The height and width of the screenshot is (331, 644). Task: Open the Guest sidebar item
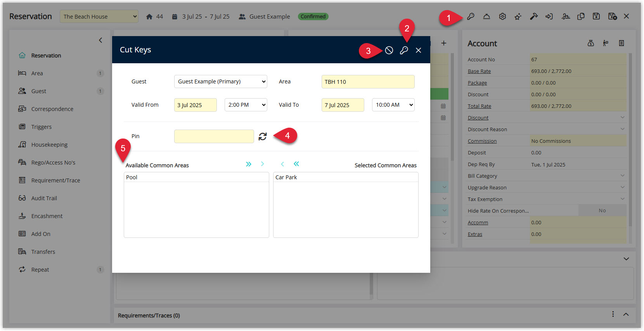pyautogui.click(x=39, y=91)
